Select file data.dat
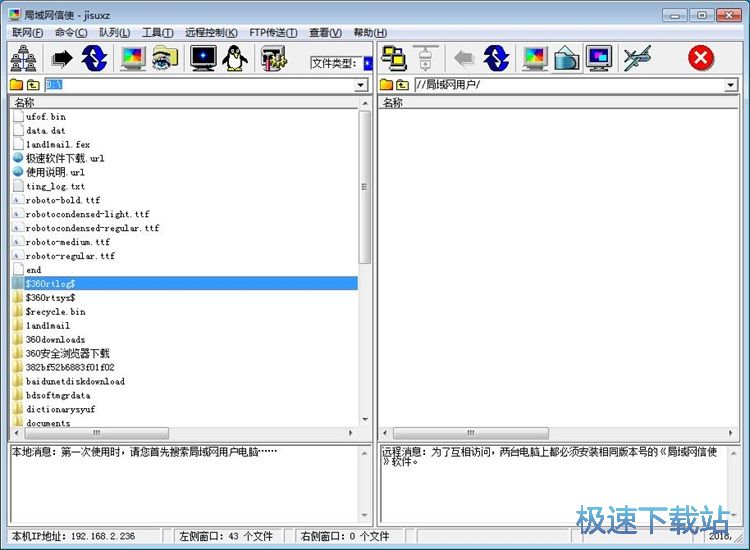750x550 pixels. point(45,131)
